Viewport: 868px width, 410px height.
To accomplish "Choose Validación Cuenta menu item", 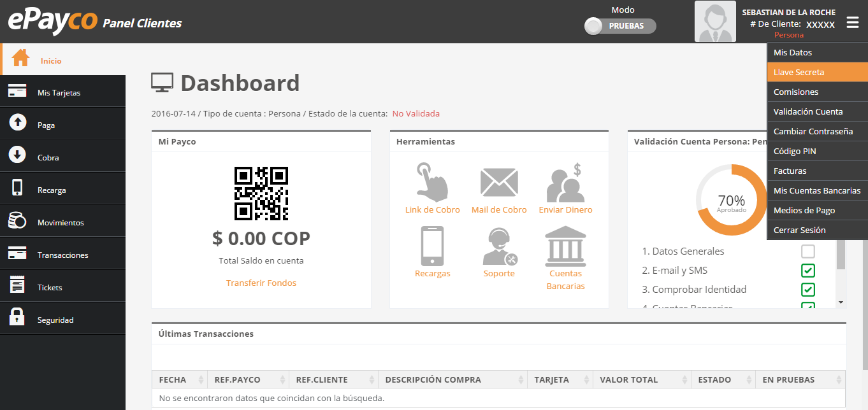I will tap(818, 111).
